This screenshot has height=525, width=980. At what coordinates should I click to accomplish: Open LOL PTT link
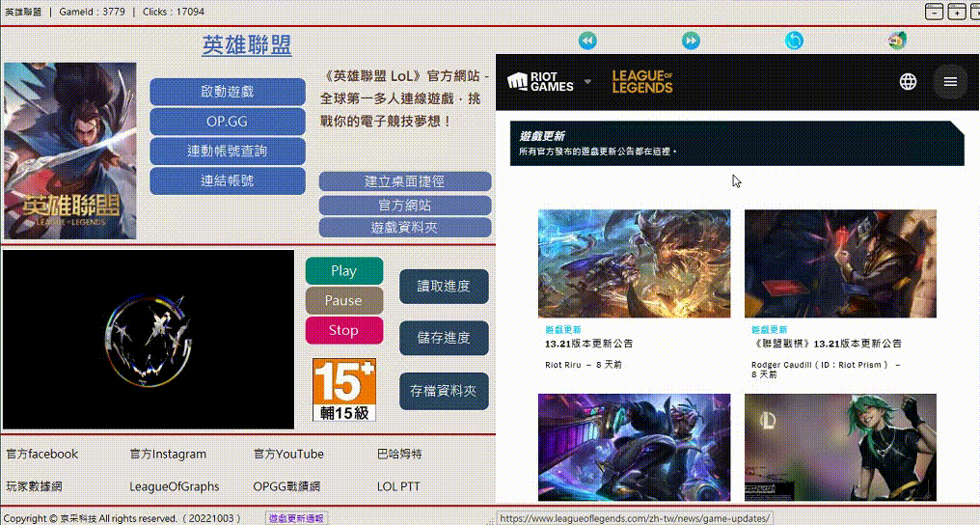point(398,486)
